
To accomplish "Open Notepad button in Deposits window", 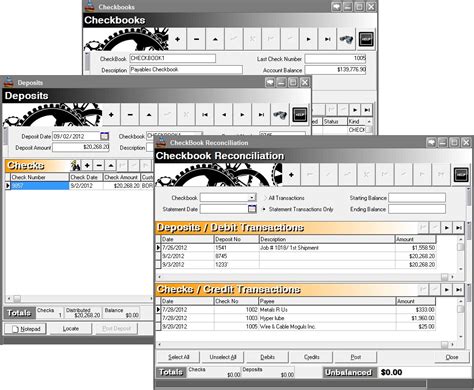I will click(x=25, y=329).
